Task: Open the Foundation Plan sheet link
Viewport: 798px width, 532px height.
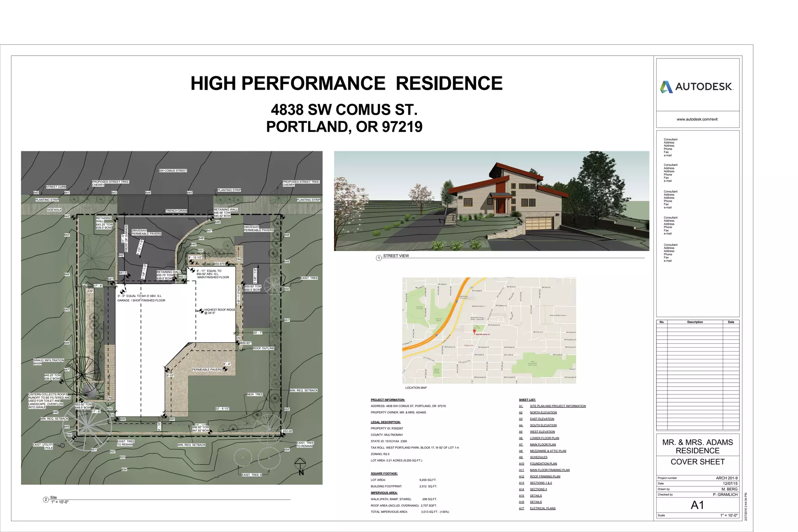Action: click(543, 464)
